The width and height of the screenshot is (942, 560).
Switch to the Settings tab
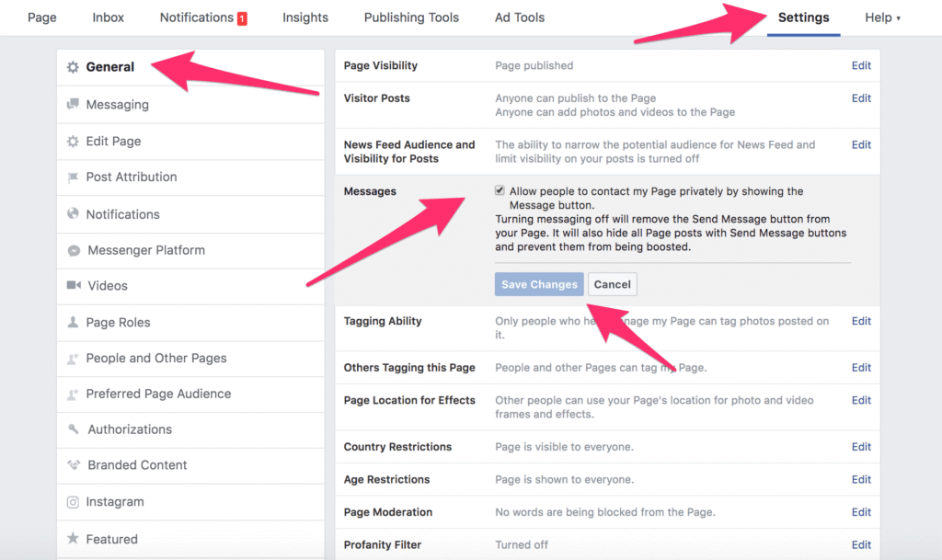802,17
